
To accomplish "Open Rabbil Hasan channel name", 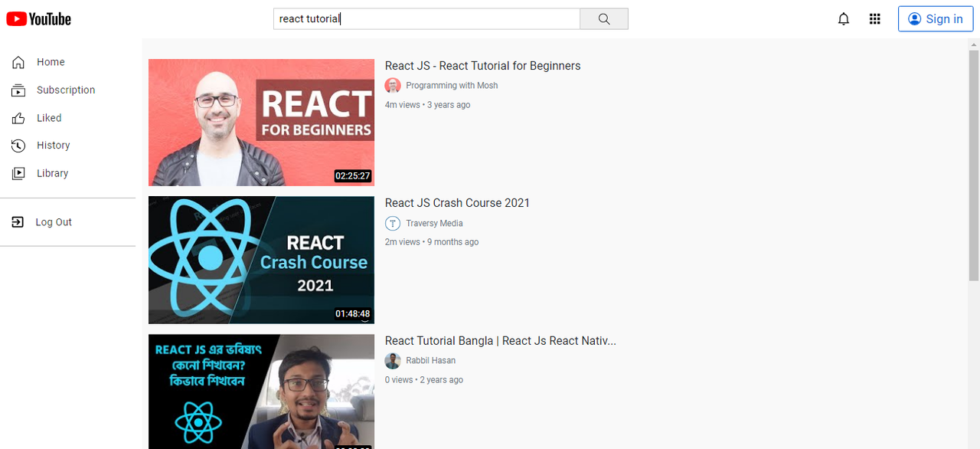I will (x=430, y=361).
